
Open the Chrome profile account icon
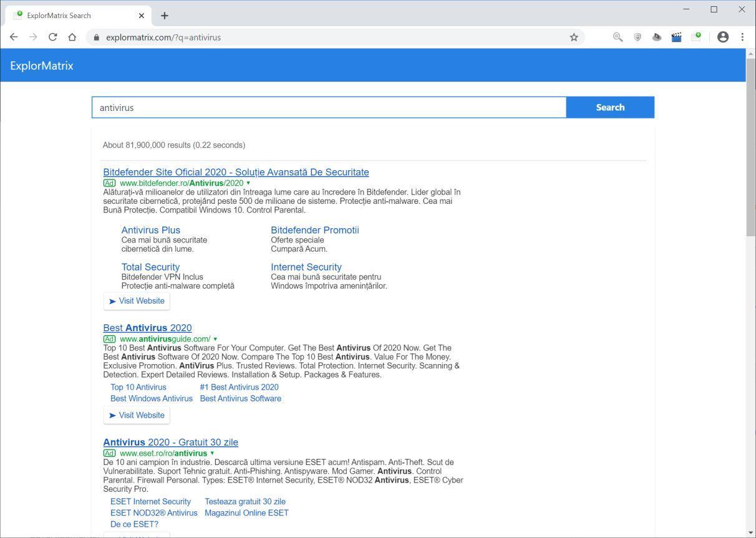[x=723, y=37]
